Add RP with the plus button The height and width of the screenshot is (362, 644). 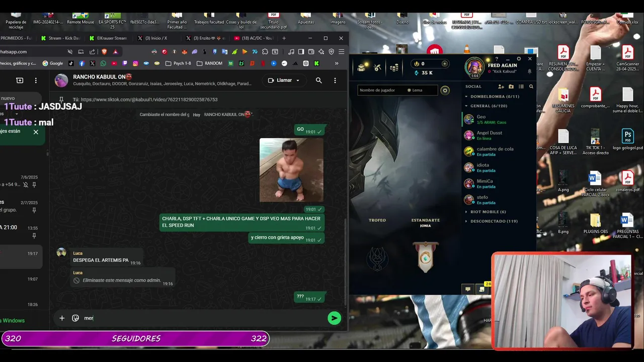coord(444,64)
